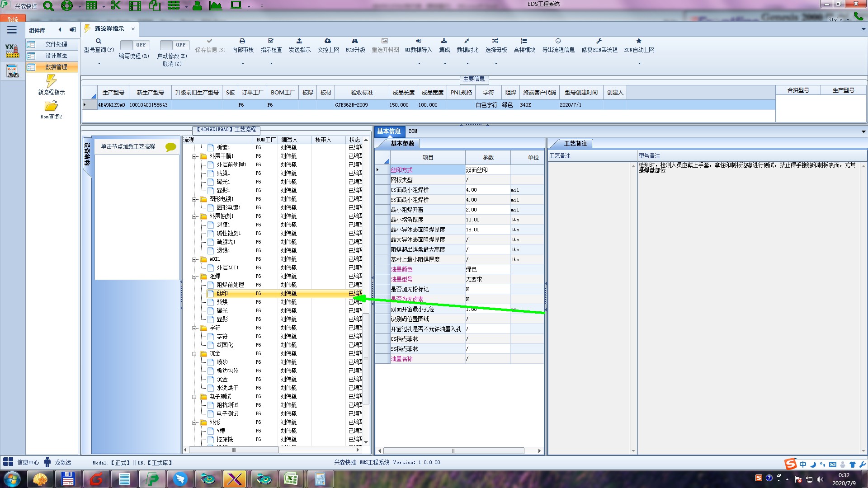Image resolution: width=868 pixels, height=488 pixels.
Task: Open 新流程指示 lightning sidebar icon
Action: (51, 81)
